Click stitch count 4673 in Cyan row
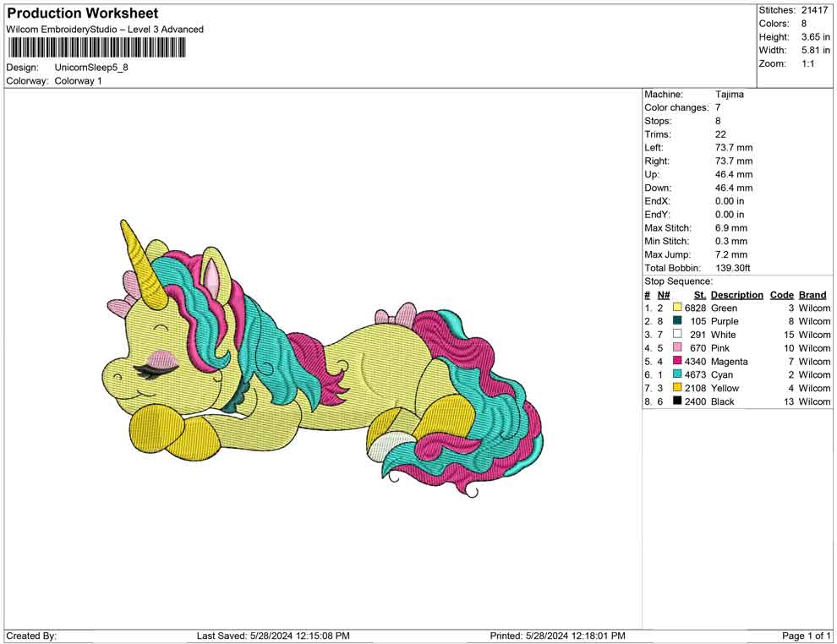This screenshot has height=644, width=837. pyautogui.click(x=696, y=374)
